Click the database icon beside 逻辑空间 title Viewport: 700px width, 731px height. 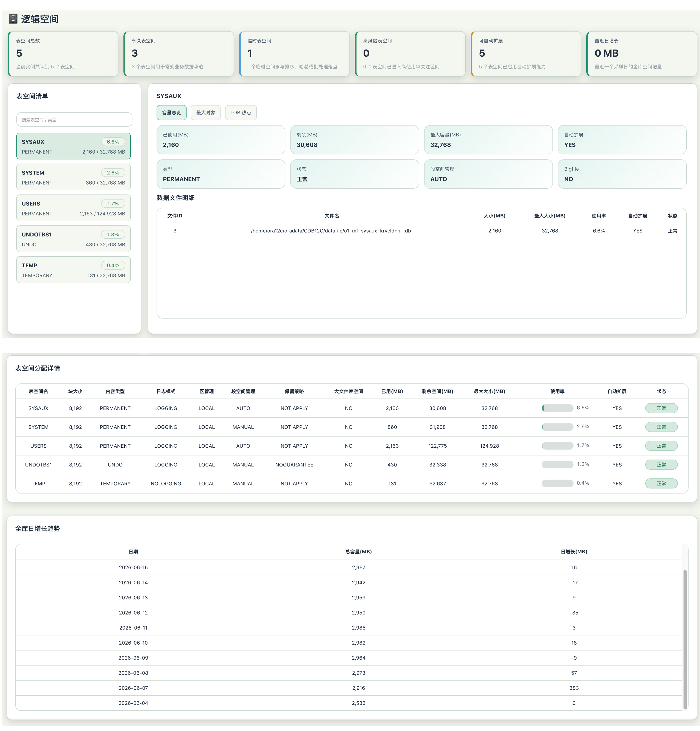[x=13, y=19]
